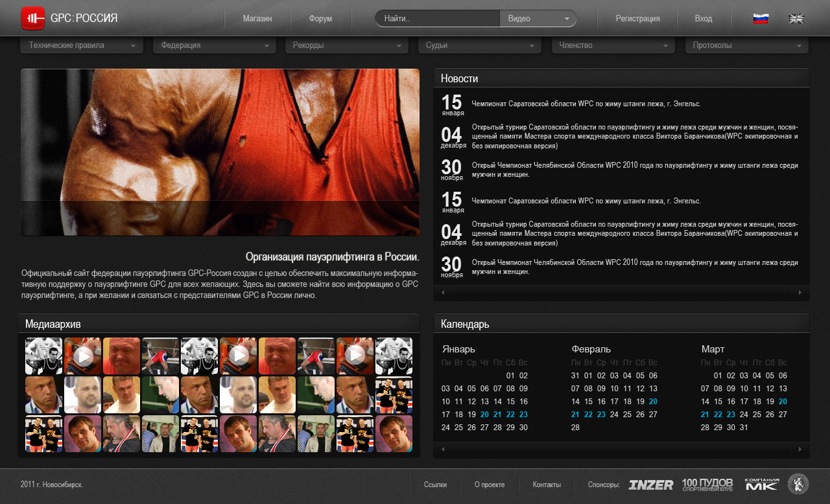This screenshot has height=504, width=830.
Task: Select January 20 in the calendar
Action: [484, 415]
